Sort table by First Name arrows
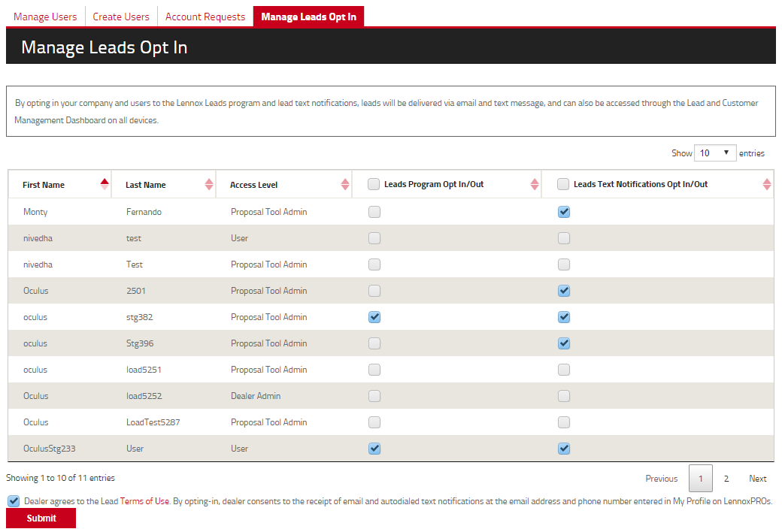 pyautogui.click(x=105, y=184)
